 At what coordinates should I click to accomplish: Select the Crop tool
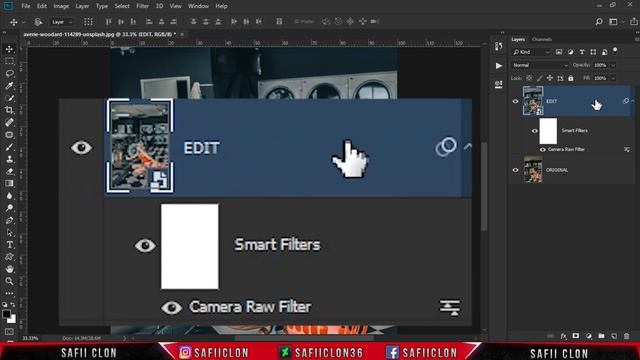[x=9, y=110]
